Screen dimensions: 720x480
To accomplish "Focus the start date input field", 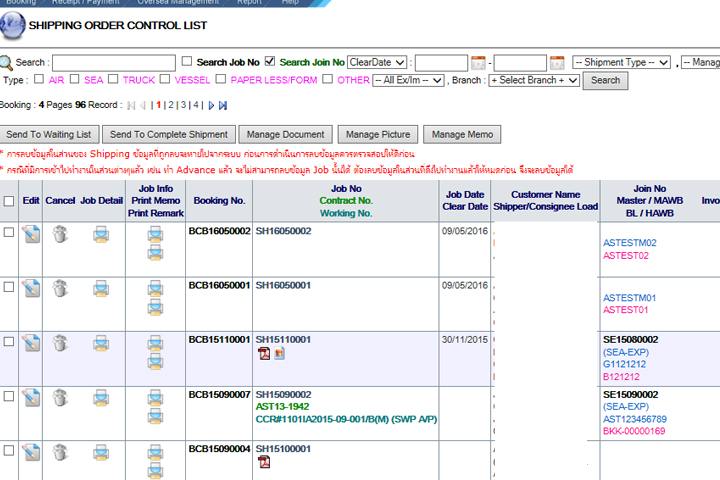I will point(441,63).
